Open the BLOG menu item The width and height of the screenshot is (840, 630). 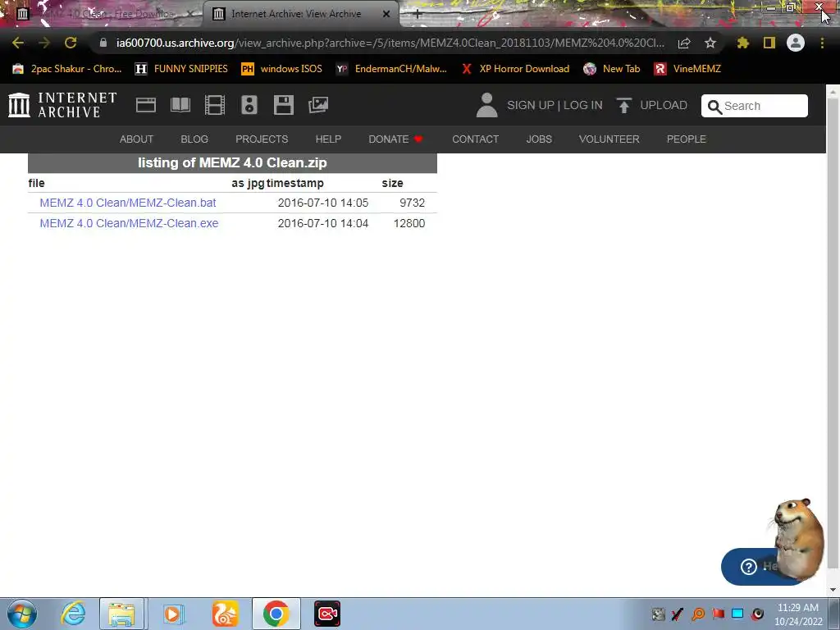(x=194, y=139)
